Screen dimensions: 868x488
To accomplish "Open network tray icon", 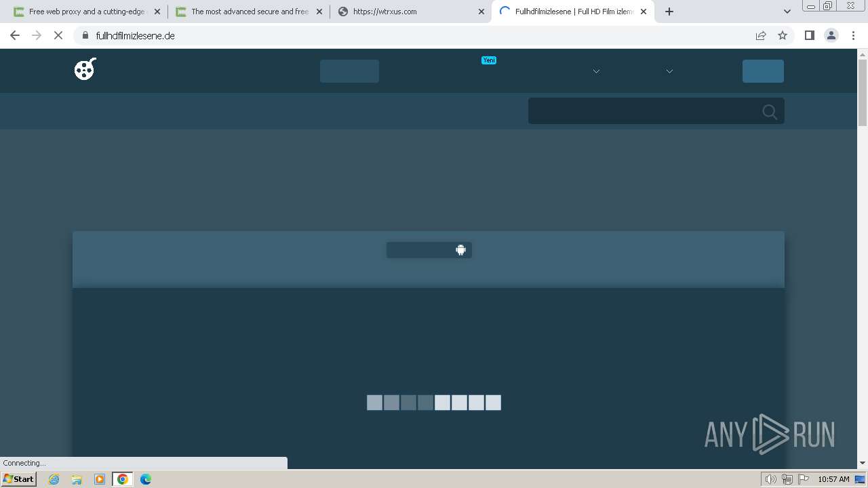I will click(x=787, y=479).
